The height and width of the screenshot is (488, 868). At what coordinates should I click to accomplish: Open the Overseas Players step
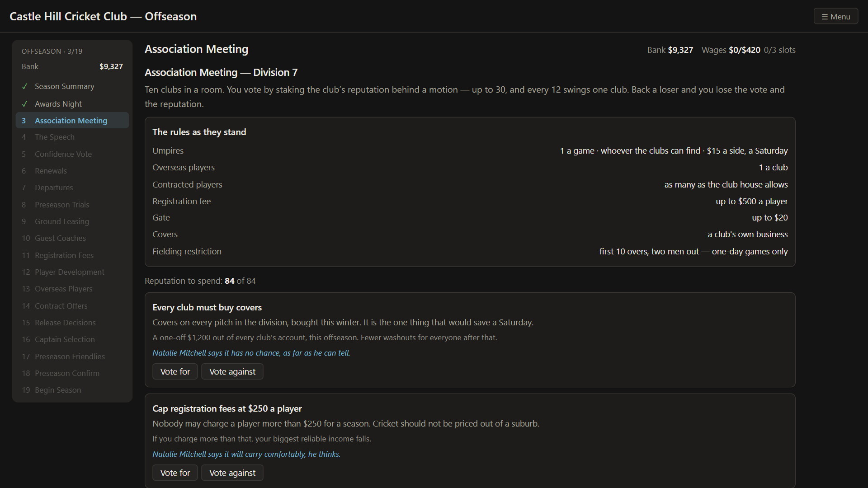(x=72, y=289)
